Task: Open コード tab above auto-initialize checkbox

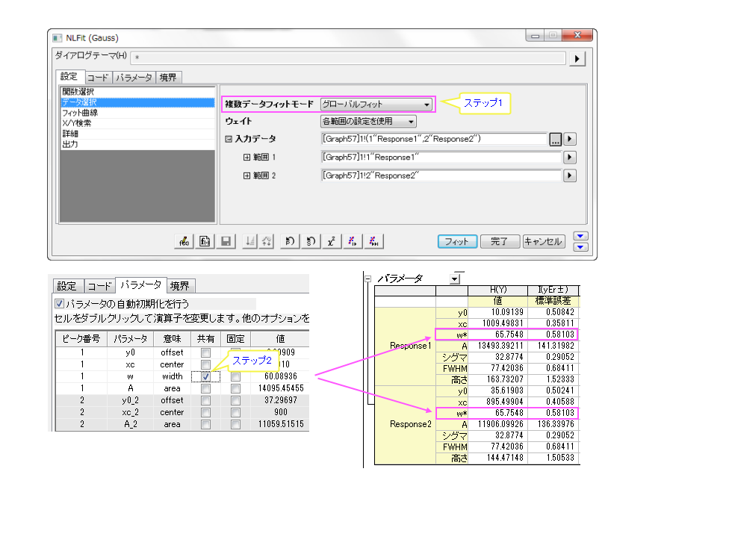Action: 100,286
